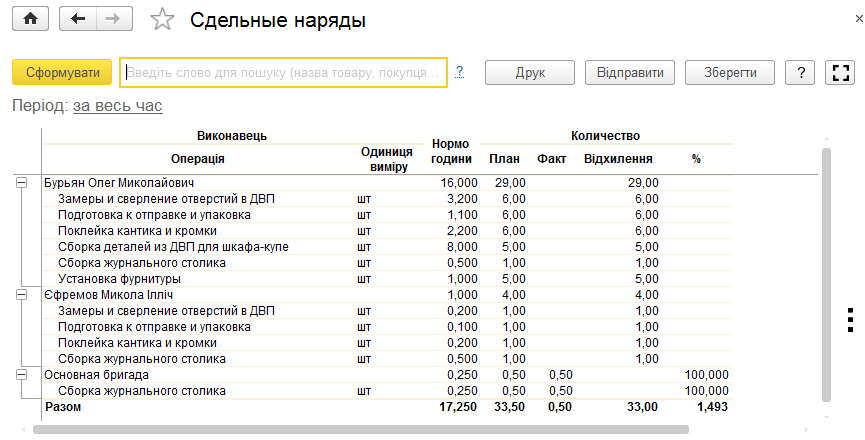865x440 pixels.
Task: Toggle fullscreen mode for the report
Action: point(840,72)
